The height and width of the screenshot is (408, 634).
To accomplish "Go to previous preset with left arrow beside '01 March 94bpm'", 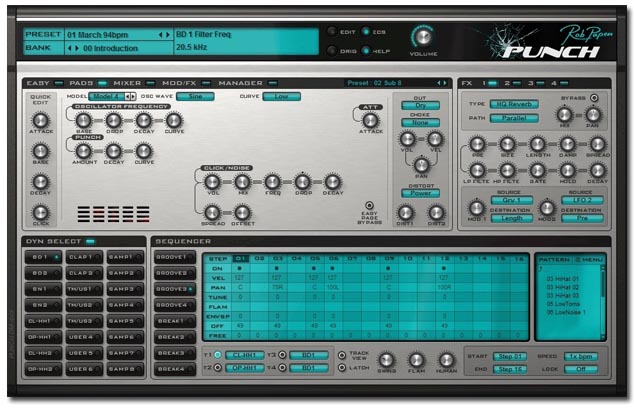I will (x=160, y=35).
